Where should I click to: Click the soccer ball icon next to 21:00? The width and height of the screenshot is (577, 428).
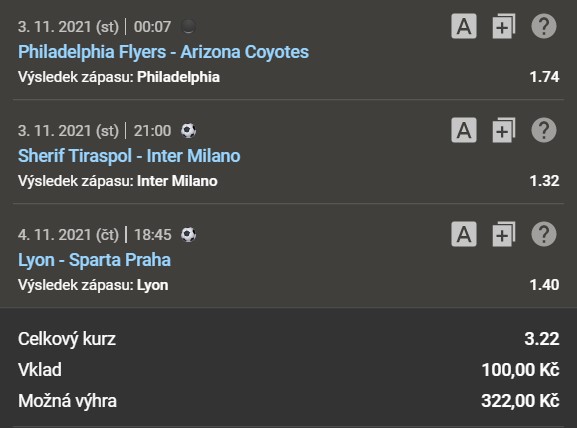pyautogui.click(x=188, y=131)
